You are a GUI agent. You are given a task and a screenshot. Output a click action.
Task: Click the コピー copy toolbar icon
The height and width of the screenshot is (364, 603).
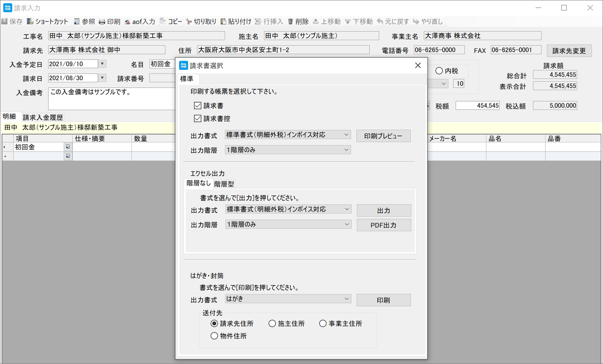(x=163, y=21)
